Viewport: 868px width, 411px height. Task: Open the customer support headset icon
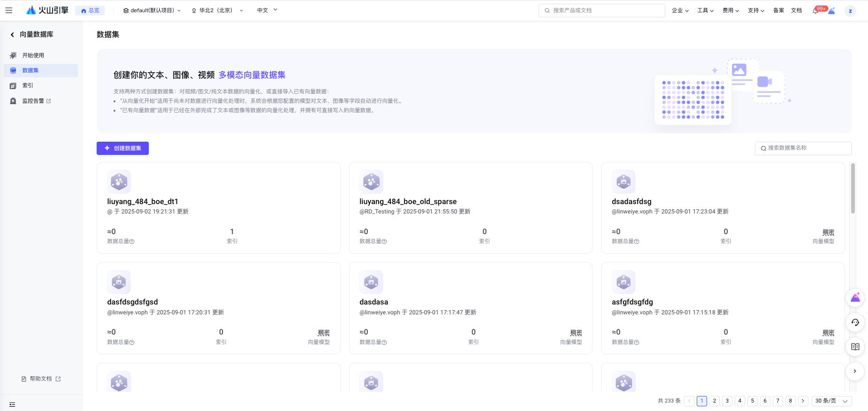pos(855,322)
